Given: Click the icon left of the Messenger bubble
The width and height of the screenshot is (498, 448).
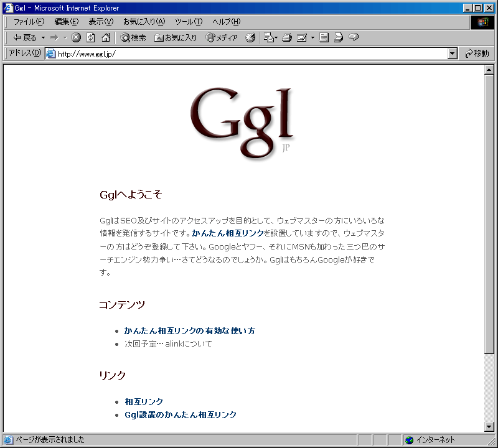Looking at the screenshot, I should click(339, 38).
